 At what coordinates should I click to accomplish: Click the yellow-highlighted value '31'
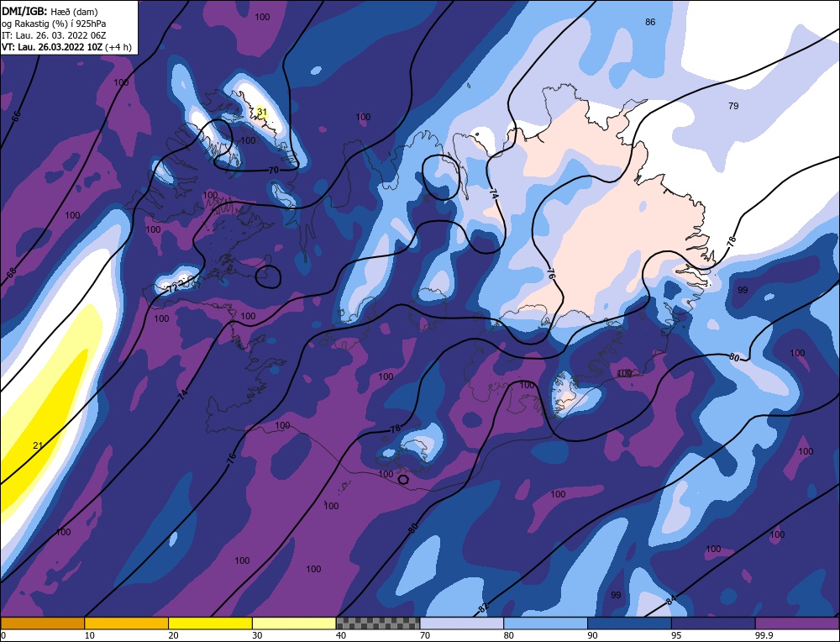pyautogui.click(x=262, y=112)
